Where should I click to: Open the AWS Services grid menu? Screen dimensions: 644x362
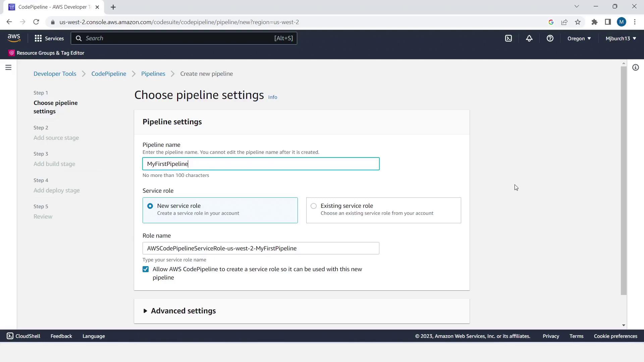point(49,39)
